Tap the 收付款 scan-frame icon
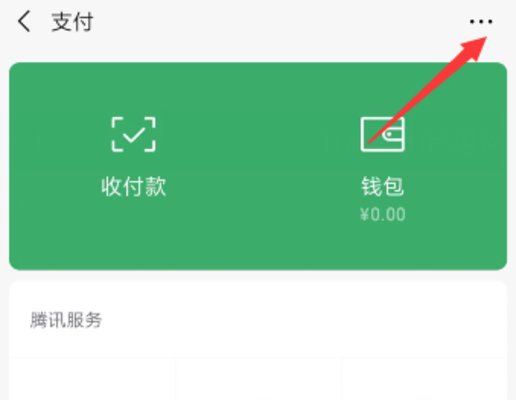Image resolution: width=516 pixels, height=400 pixels. click(133, 134)
